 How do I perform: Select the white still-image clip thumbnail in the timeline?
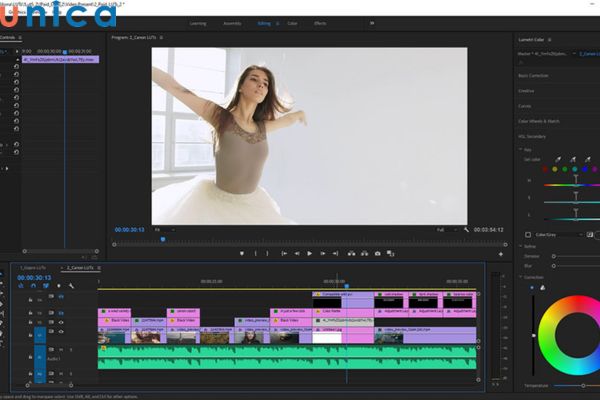pyautogui.click(x=327, y=338)
